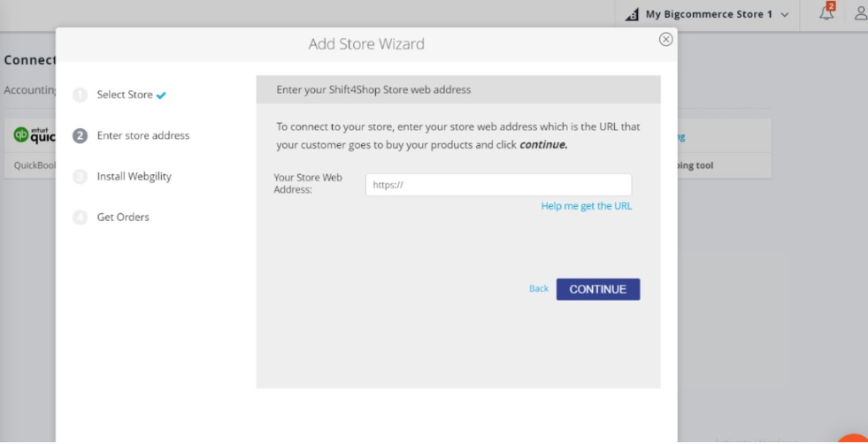Click the step 4 number circle

(x=81, y=218)
